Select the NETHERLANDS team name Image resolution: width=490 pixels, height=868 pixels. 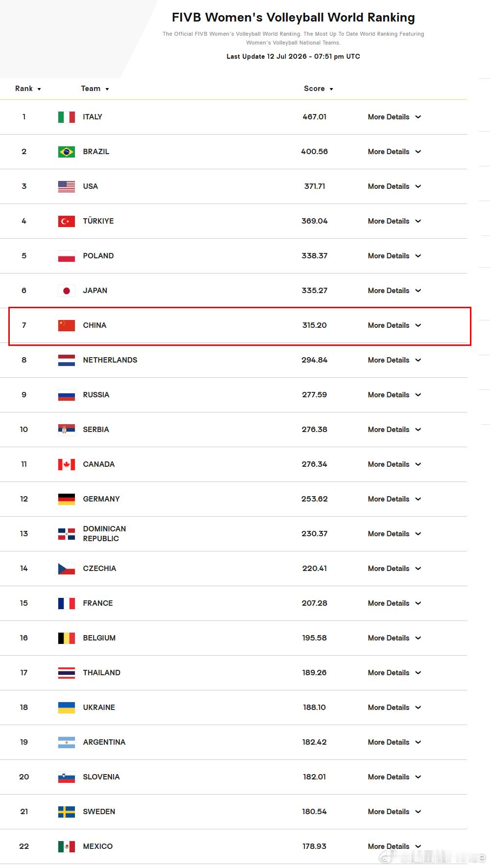click(x=110, y=360)
